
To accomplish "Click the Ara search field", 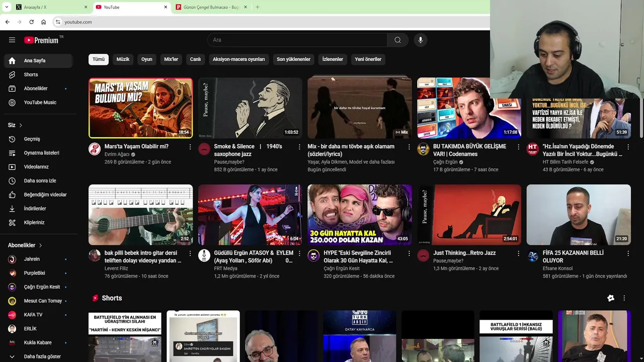I will pos(297,40).
